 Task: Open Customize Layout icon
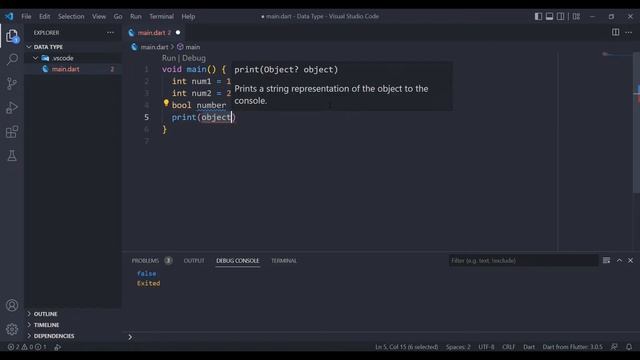(576, 16)
